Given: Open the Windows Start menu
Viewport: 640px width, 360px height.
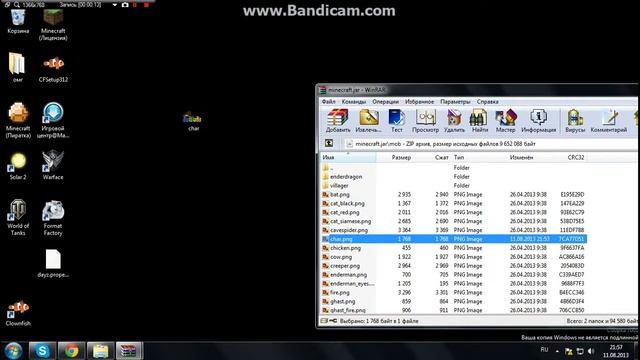Looking at the screenshot, I should coord(13,351).
